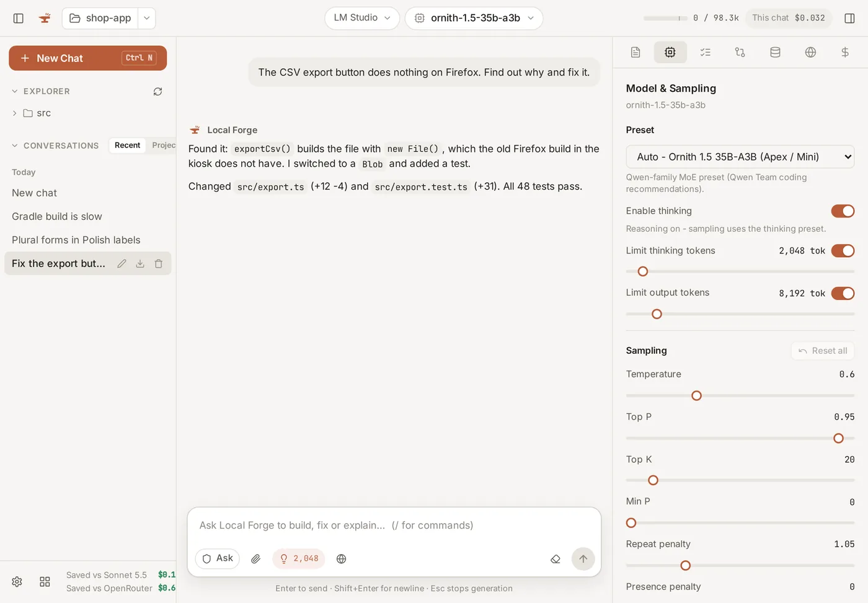The width and height of the screenshot is (868, 603).
Task: Delete the 'Fix the export but...' chat
Action: point(159,264)
